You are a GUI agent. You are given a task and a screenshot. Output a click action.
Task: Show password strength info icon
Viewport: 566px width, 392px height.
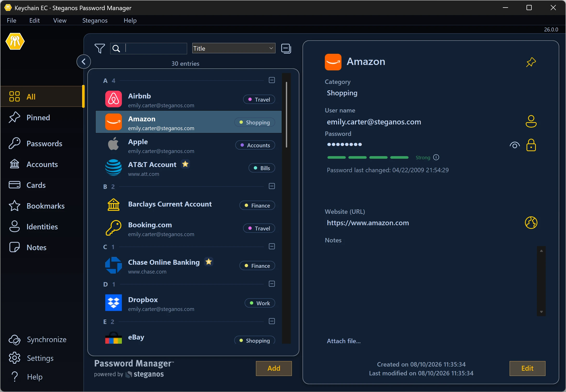[436, 157]
